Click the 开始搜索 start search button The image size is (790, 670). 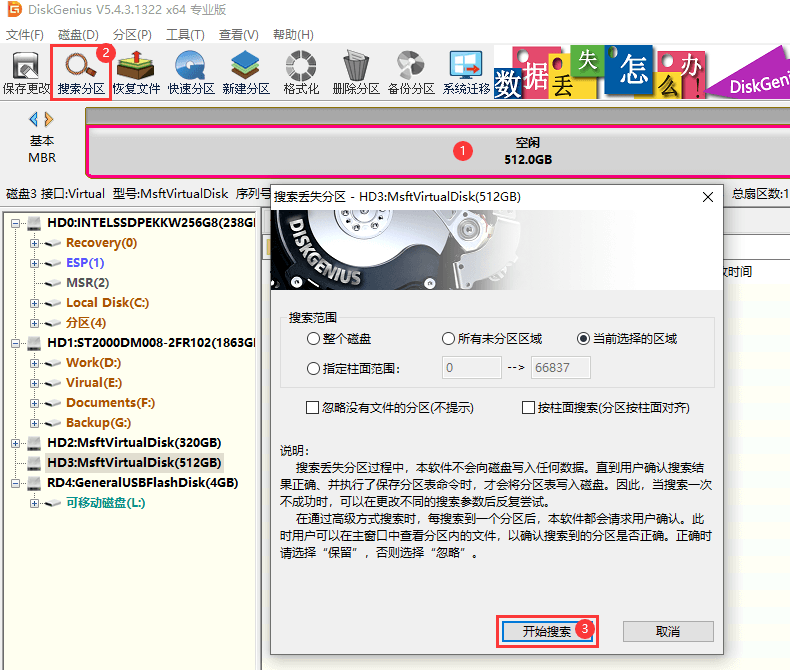(x=547, y=631)
